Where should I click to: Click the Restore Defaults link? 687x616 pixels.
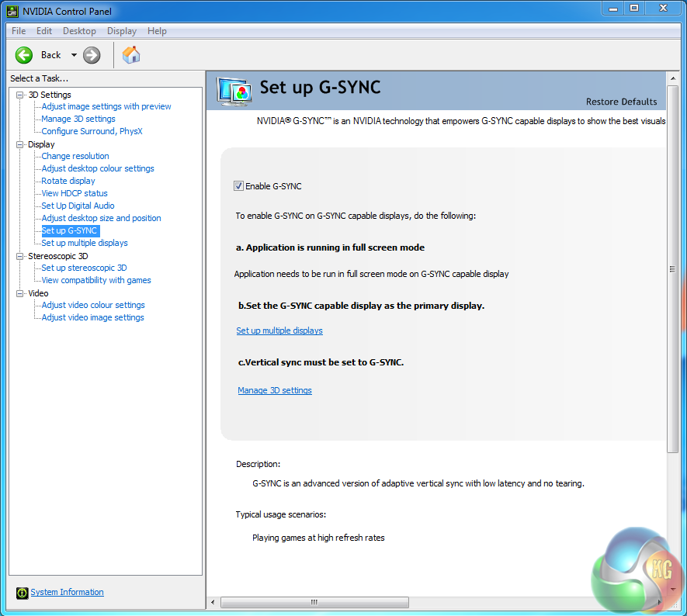(x=621, y=102)
